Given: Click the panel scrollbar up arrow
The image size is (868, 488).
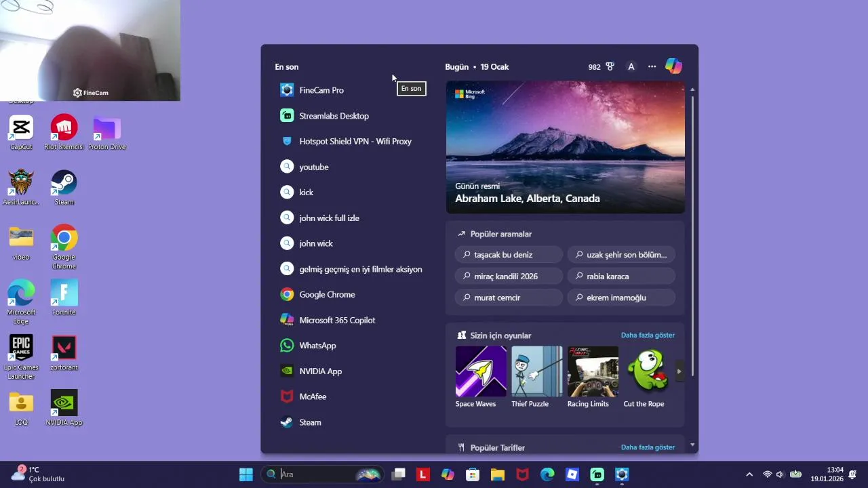Looking at the screenshot, I should (692, 89).
